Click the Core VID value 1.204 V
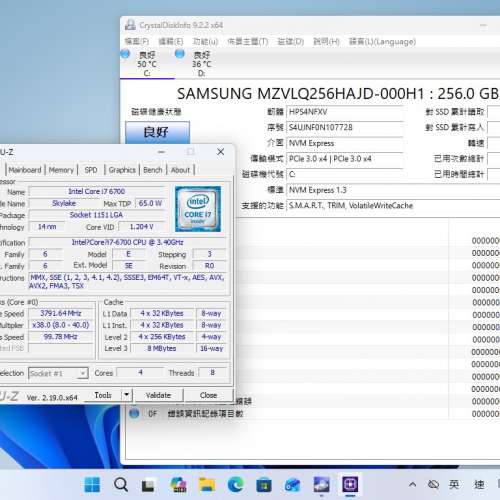Screen dimensions: 500x500 142,227
